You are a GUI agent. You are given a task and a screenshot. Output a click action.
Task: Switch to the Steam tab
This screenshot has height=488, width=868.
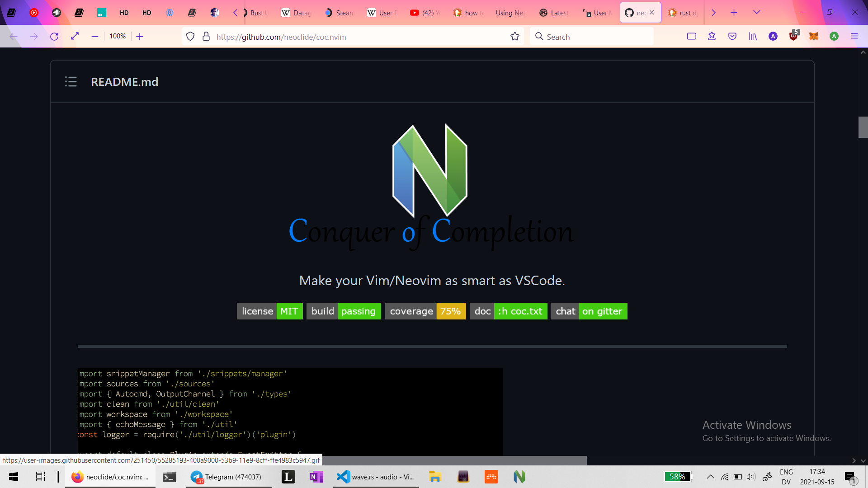click(340, 13)
